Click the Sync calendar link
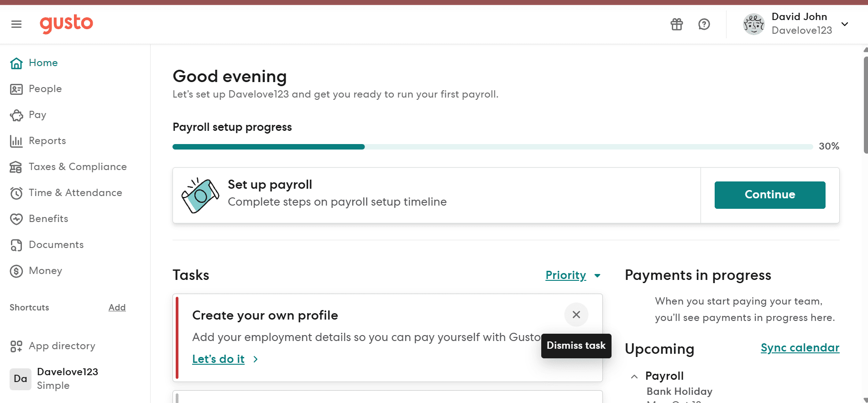Screen dimensions: 868x403 (800, 348)
